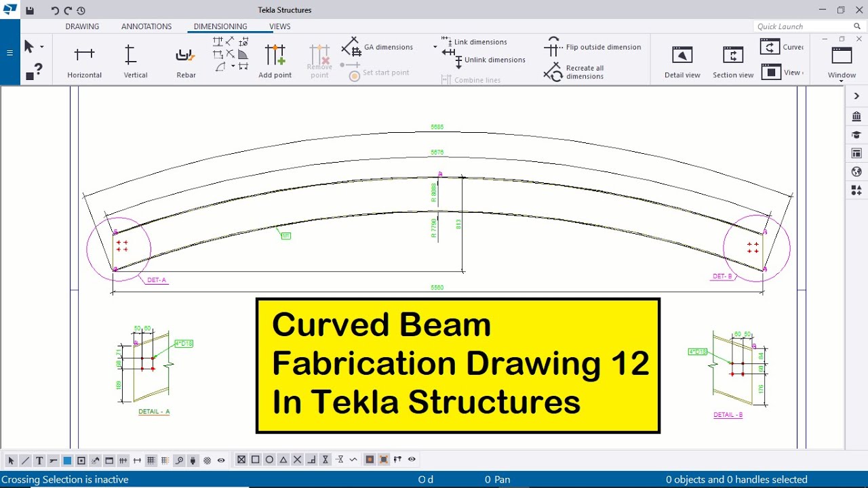Select DETAIL - B label in drawing

pyautogui.click(x=728, y=415)
